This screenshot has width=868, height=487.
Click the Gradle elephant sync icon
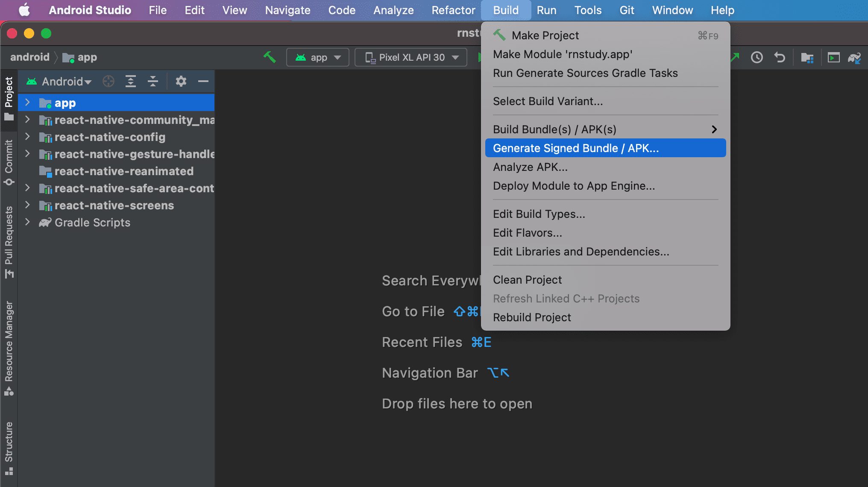pyautogui.click(x=854, y=57)
